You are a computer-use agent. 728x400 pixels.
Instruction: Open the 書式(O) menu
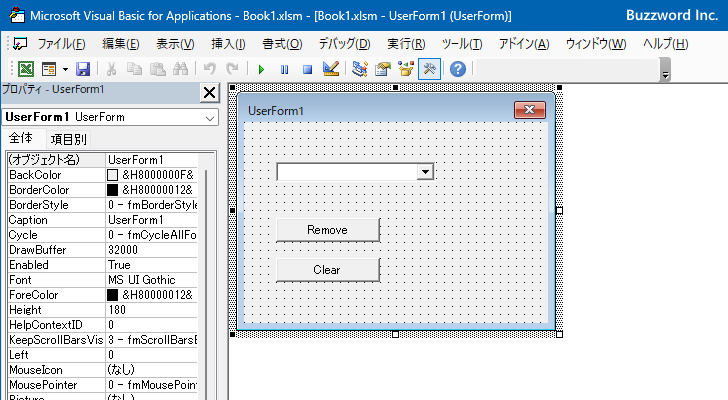tap(282, 44)
